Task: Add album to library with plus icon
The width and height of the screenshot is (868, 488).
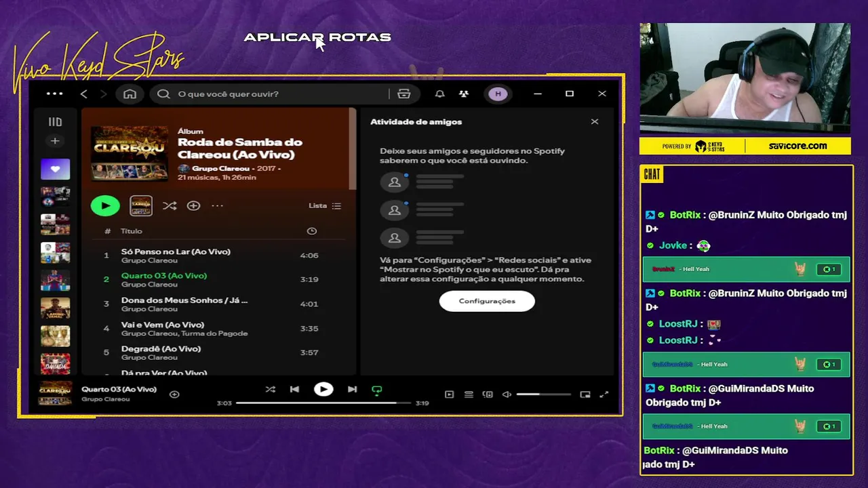Action: [193, 205]
